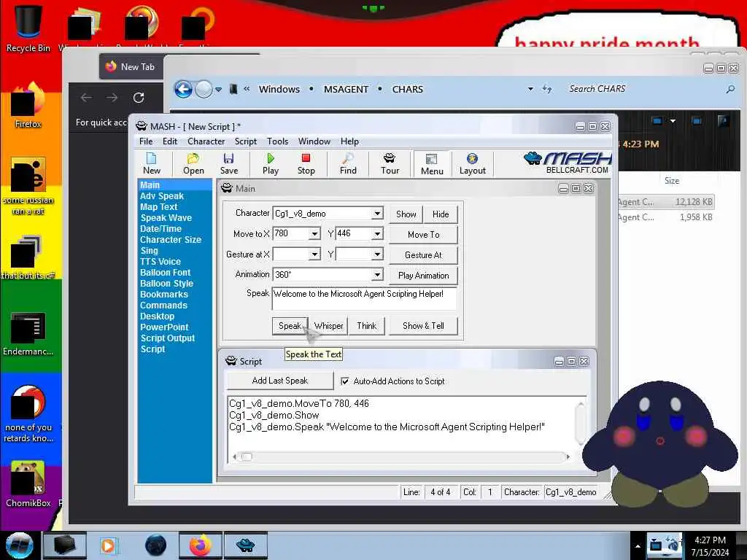The height and width of the screenshot is (560, 747).
Task: Open the ChomikBox desktop icon
Action: point(28,484)
